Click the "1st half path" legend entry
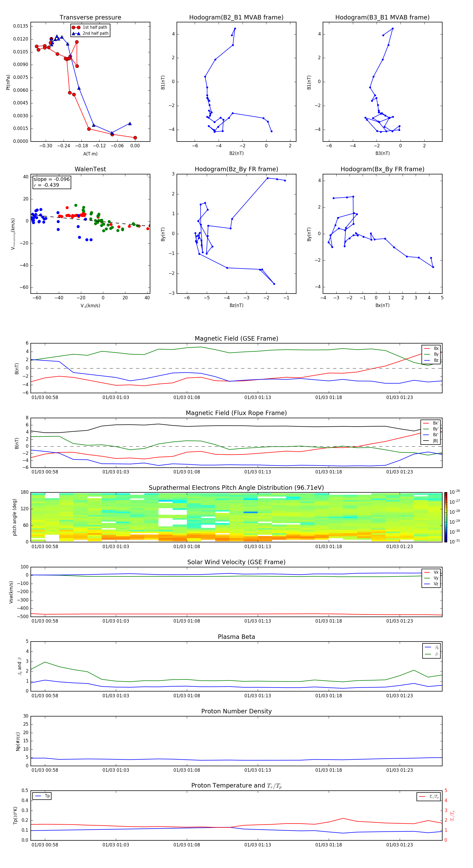473x868 pixels. coord(90,27)
